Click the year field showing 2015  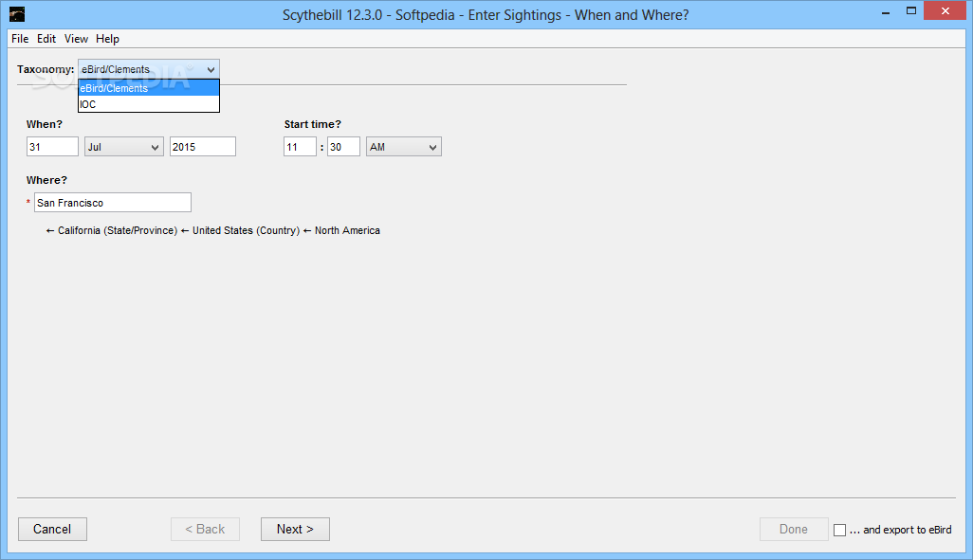click(202, 147)
